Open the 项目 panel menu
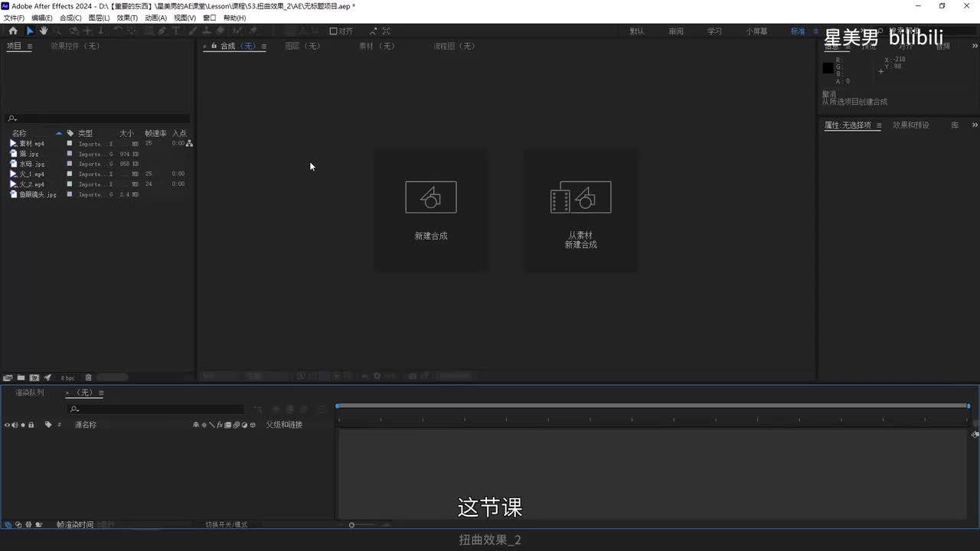 30,46
